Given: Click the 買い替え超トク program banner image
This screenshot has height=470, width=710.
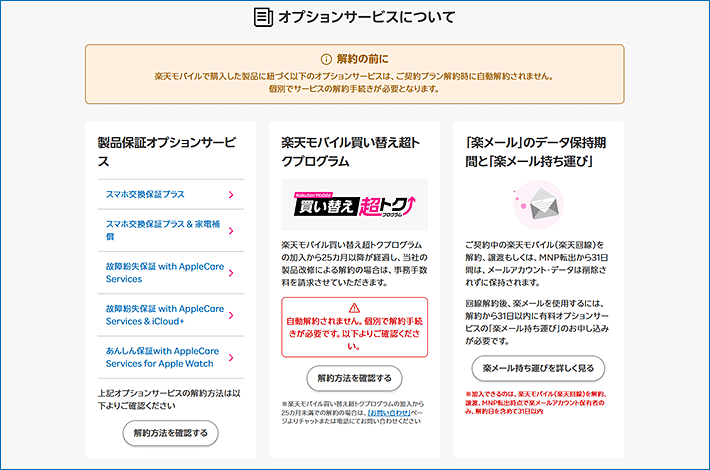Looking at the screenshot, I should (x=355, y=205).
